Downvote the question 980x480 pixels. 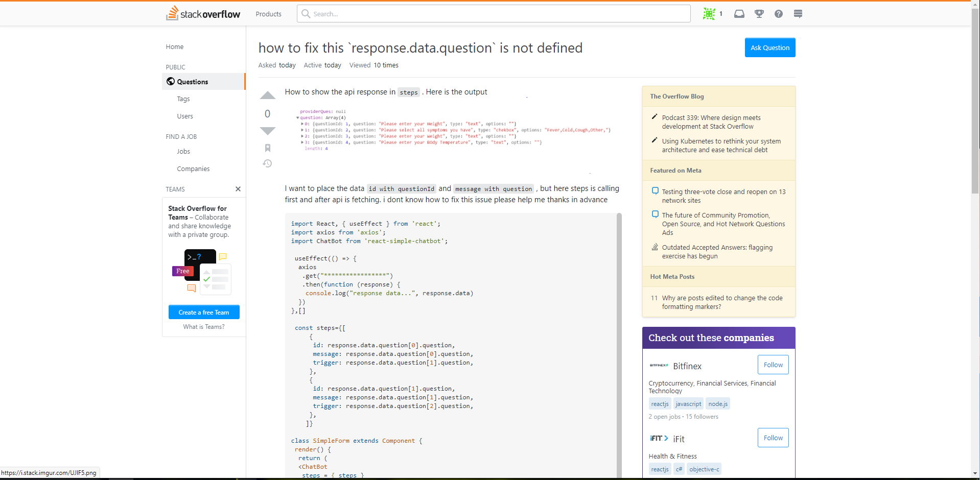[x=267, y=131]
